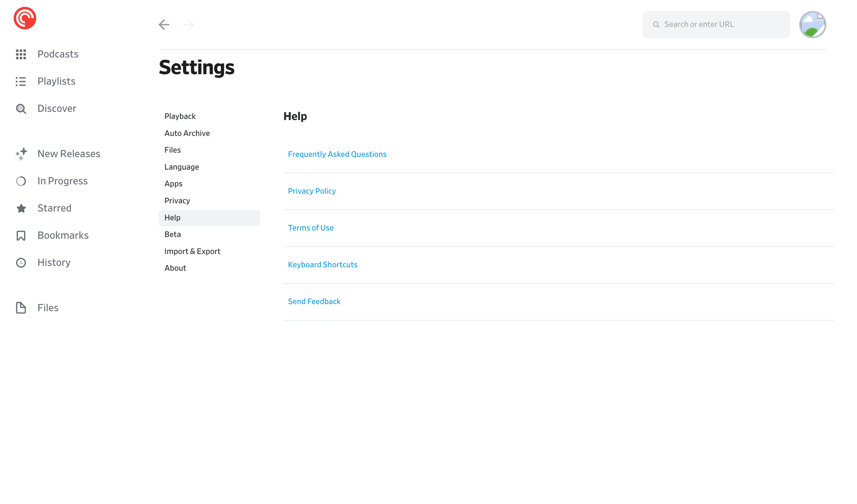Image resolution: width=857 pixels, height=504 pixels.
Task: Open Apps settings section
Action: click(209, 184)
